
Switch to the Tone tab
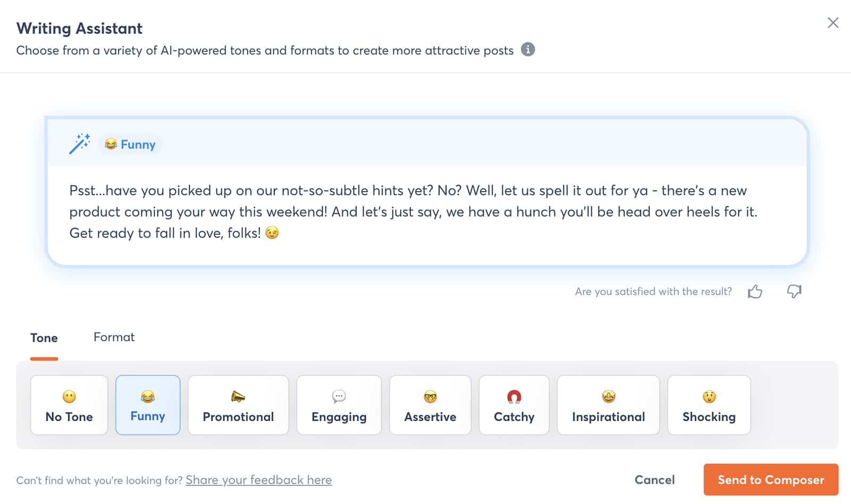(x=44, y=338)
